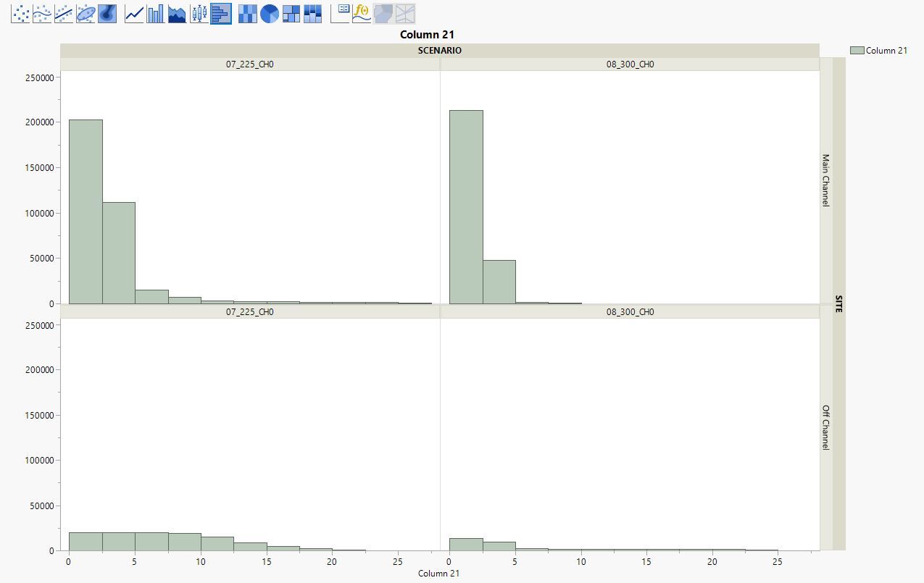The height and width of the screenshot is (583, 924).
Task: Select the Points scatter element icon
Action: [x=21, y=13]
